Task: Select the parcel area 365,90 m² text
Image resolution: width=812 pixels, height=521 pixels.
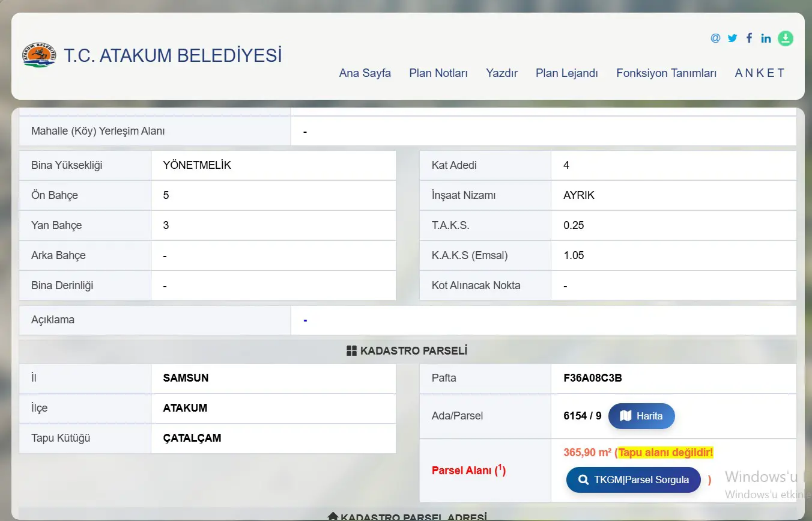Action: 587,452
